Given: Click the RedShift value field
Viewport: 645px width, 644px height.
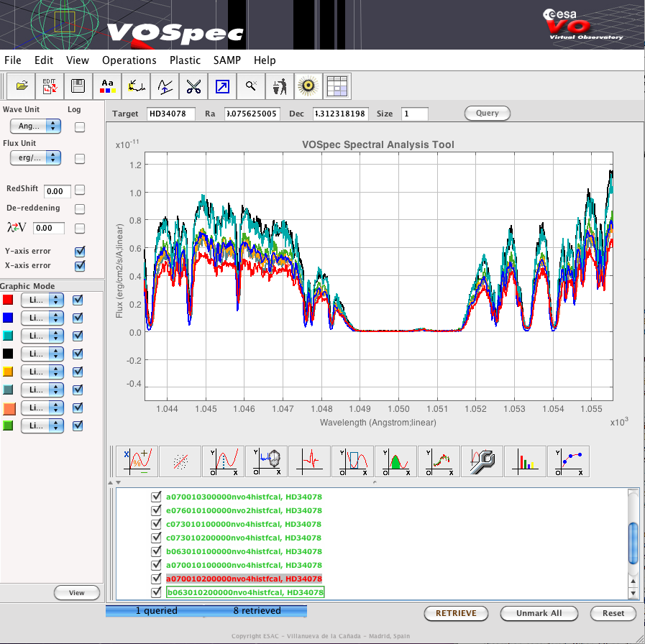Looking at the screenshot, I should (x=58, y=191).
